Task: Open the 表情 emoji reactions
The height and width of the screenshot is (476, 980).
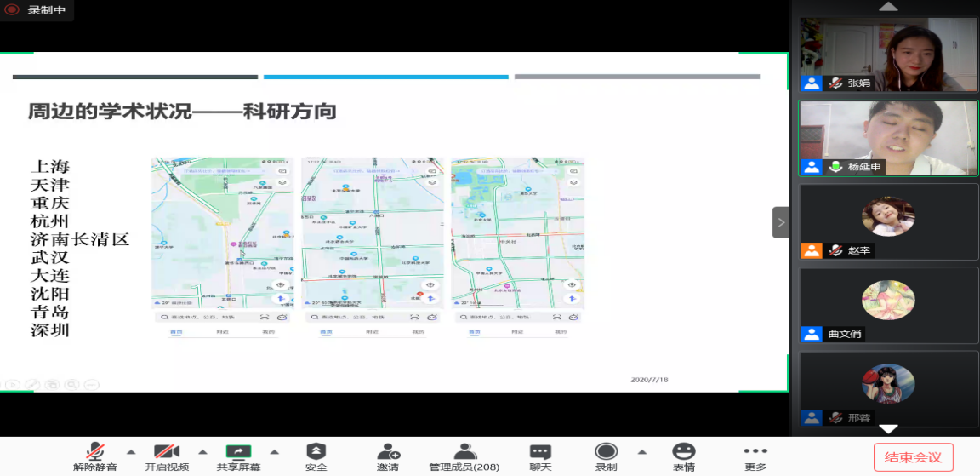Action: pyautogui.click(x=683, y=456)
